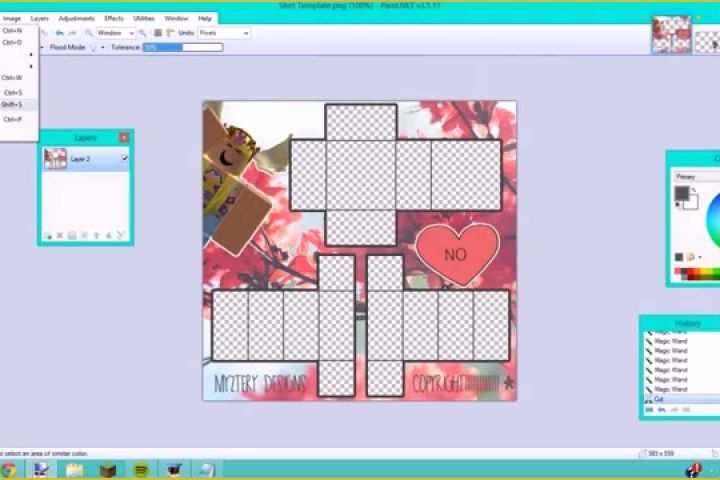The width and height of the screenshot is (720, 480).
Task: Open Google Chrome from the taskbar
Action: (8, 470)
